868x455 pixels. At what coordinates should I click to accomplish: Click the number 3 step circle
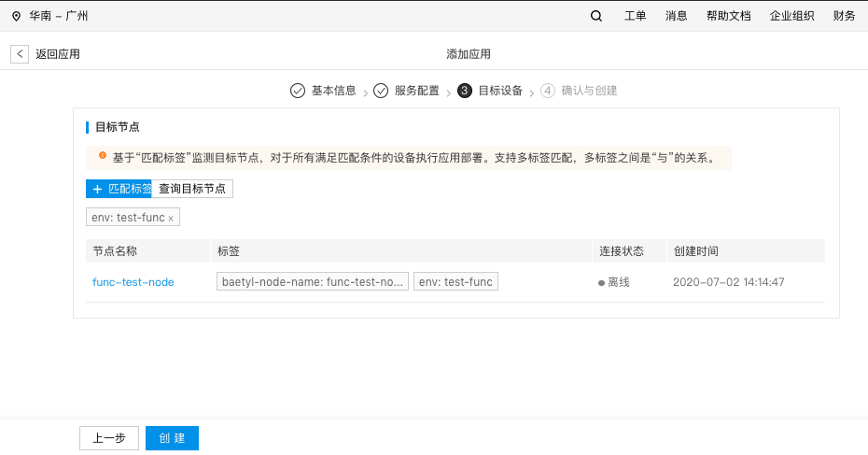465,91
